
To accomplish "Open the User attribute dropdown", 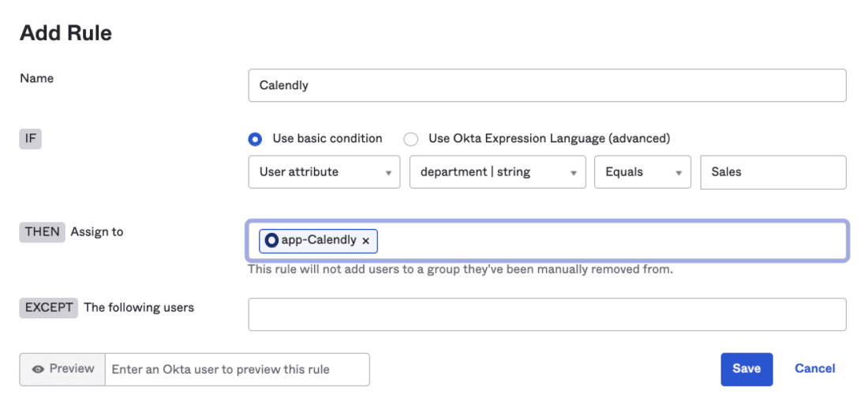I will (x=324, y=172).
